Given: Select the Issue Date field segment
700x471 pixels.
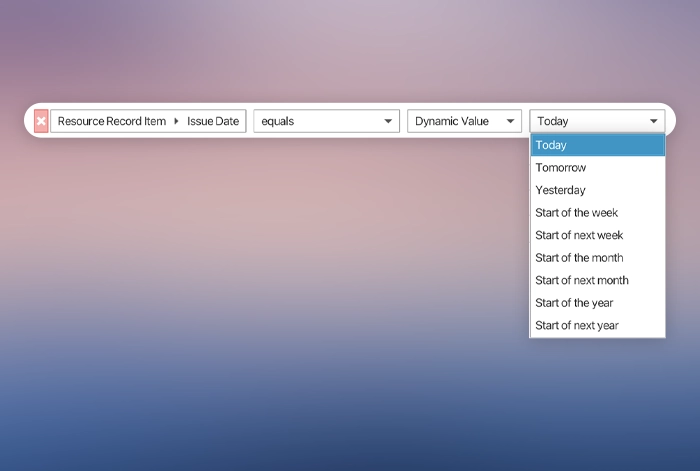Looking at the screenshot, I should point(213,121).
